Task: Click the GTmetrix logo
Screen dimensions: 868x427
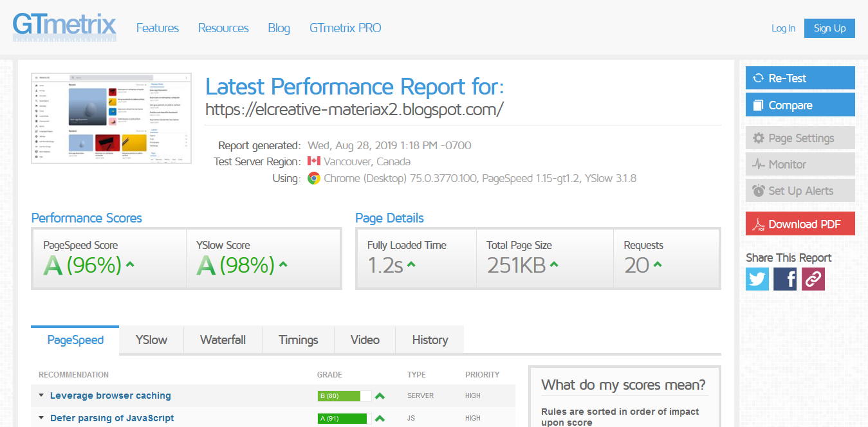Action: 64,27
